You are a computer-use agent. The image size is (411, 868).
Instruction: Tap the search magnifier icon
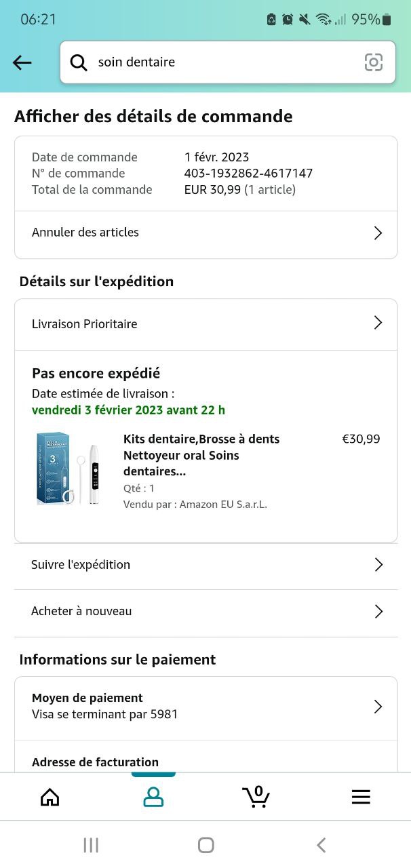[x=79, y=62]
